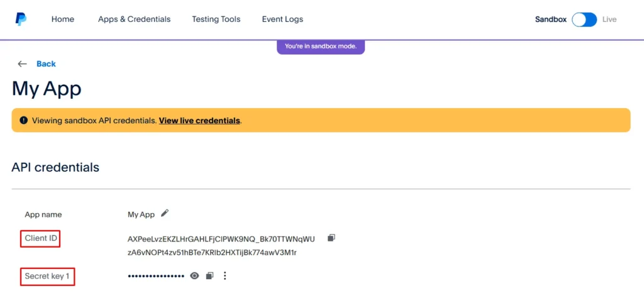
Task: Click the sandbox mode purple badge
Action: pos(321,47)
